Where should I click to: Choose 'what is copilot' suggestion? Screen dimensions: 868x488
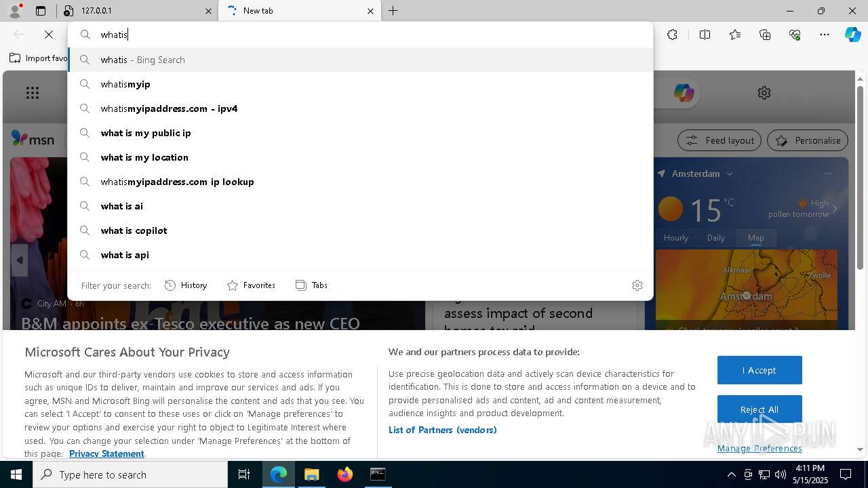(x=361, y=230)
